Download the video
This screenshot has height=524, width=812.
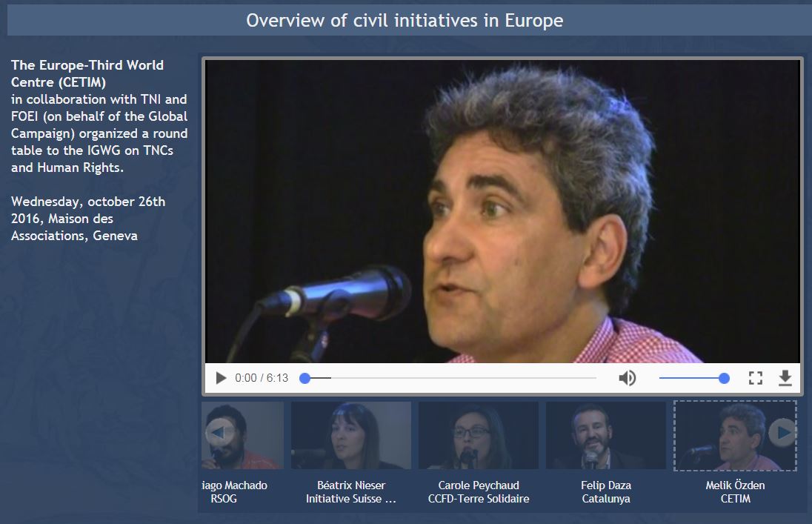click(x=785, y=378)
